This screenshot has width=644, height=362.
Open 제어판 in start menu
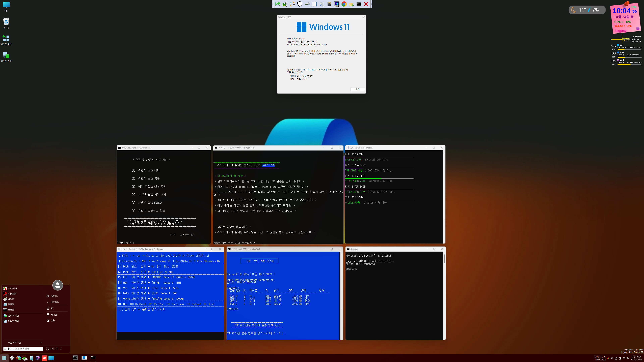coord(52,315)
